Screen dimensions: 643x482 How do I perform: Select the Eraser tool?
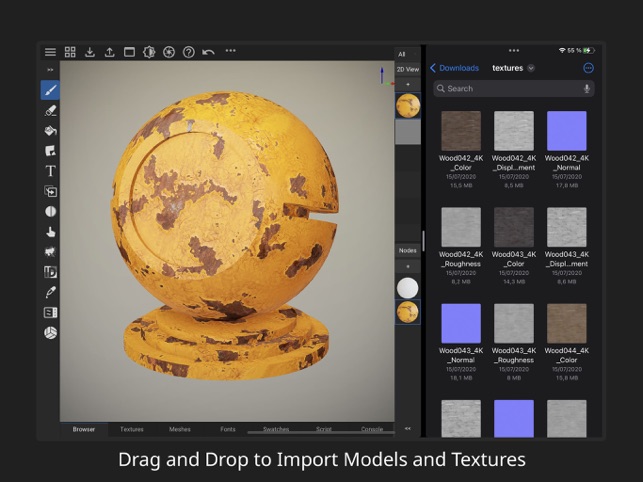50,110
